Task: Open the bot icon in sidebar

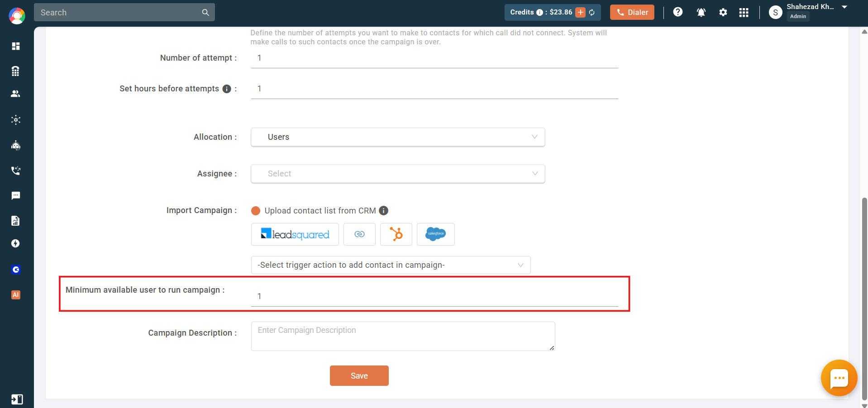Action: tap(16, 145)
